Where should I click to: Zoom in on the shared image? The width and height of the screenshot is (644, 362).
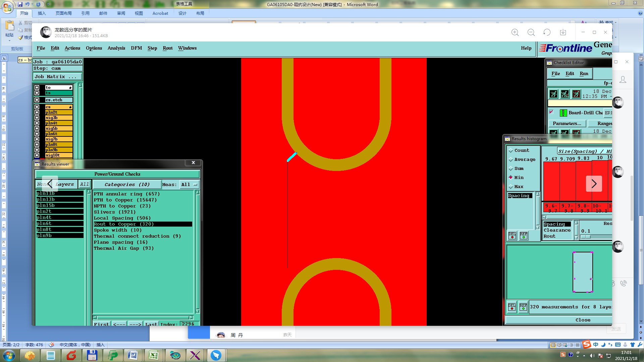pyautogui.click(x=515, y=33)
